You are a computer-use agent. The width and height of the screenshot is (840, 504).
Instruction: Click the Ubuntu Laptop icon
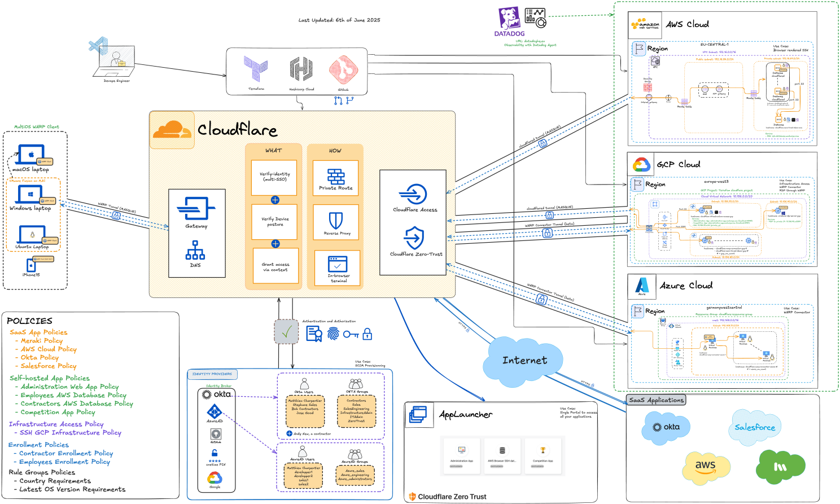pyautogui.click(x=32, y=234)
